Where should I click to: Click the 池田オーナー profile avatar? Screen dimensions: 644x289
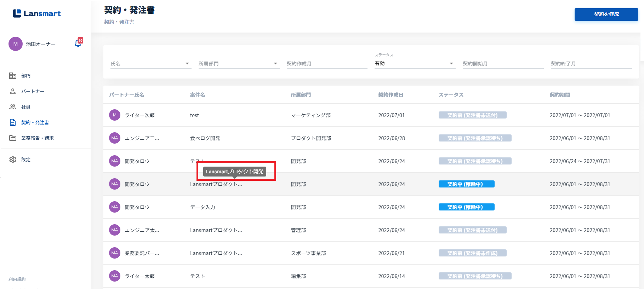pyautogui.click(x=16, y=44)
